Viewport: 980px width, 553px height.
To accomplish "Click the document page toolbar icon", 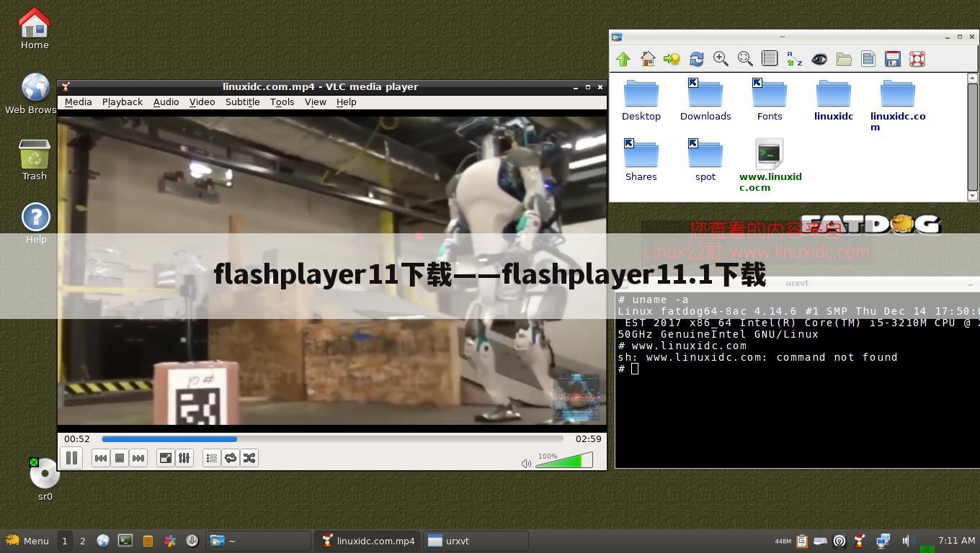I will (868, 59).
